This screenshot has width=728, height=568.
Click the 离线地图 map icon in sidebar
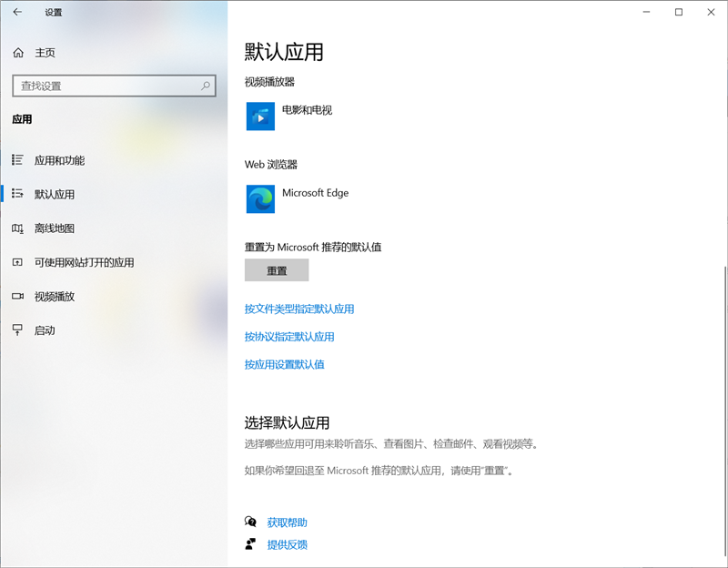[16, 228]
